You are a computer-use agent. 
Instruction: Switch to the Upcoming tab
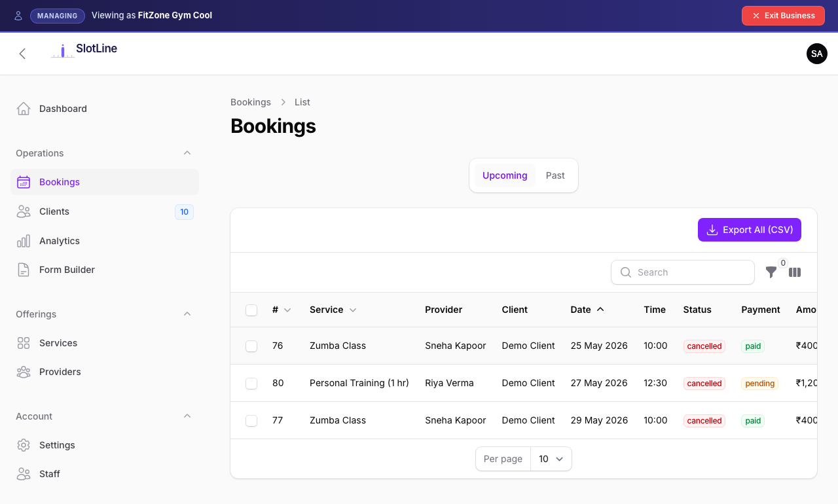(x=505, y=175)
